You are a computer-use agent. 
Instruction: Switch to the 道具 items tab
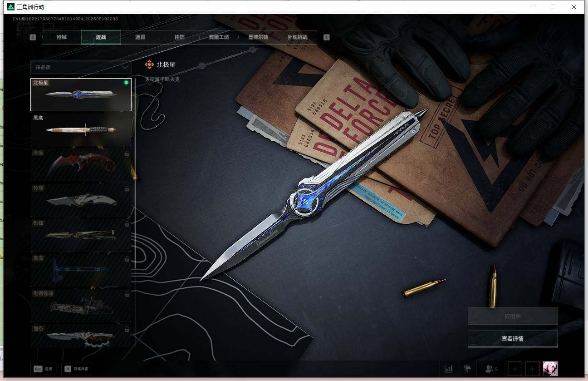pos(140,37)
